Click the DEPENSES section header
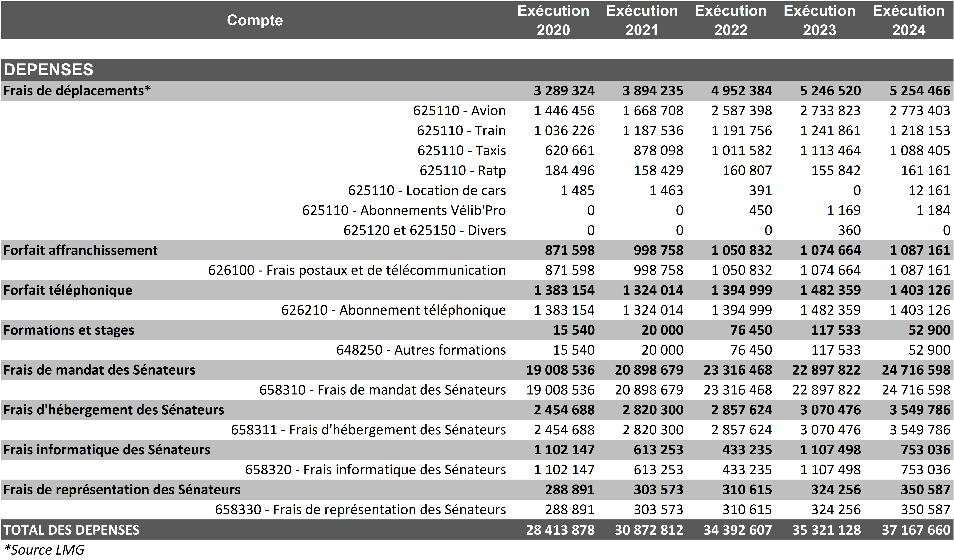 click(48, 70)
